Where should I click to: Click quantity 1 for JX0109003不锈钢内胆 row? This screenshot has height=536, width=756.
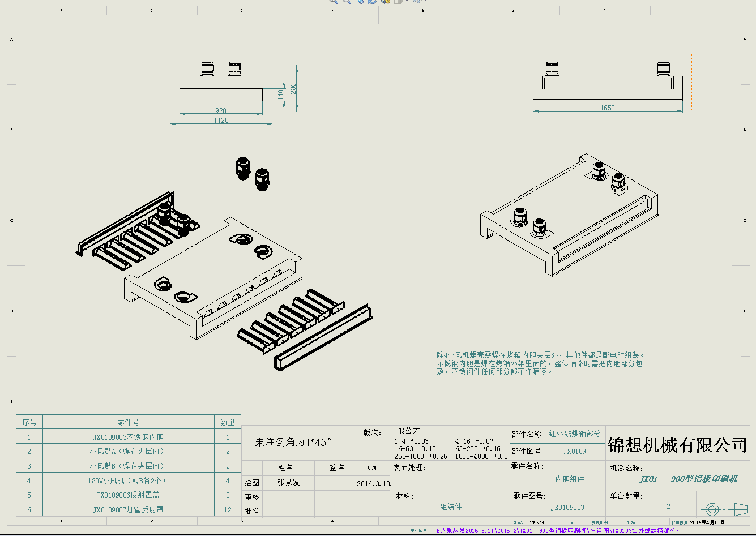pos(228,437)
